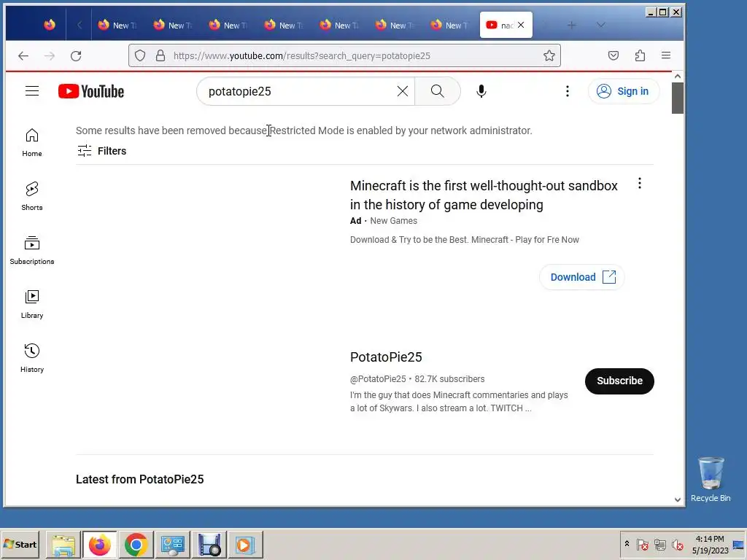Open Shorts in sidebar
This screenshot has height=560, width=747.
click(32, 196)
